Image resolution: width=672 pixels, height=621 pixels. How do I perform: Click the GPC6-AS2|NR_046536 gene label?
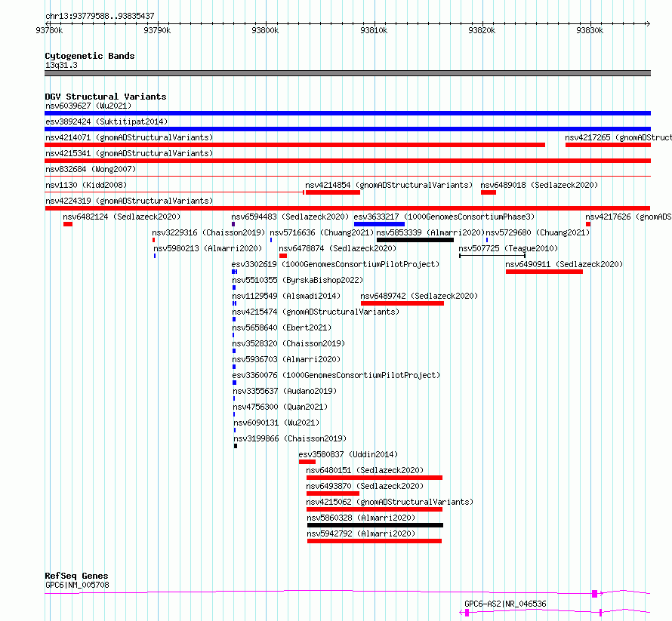point(506,604)
